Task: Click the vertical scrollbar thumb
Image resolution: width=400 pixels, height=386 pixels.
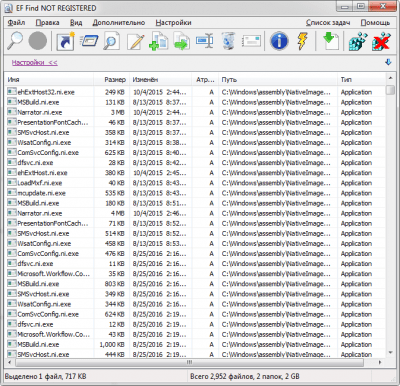Action: tap(390, 90)
